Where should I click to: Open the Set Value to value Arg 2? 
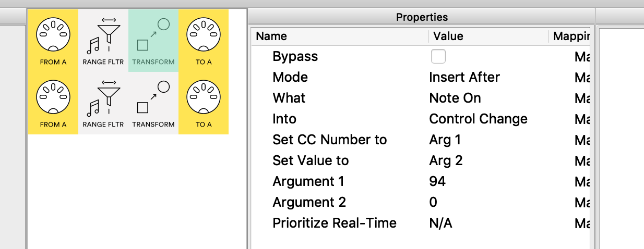446,161
